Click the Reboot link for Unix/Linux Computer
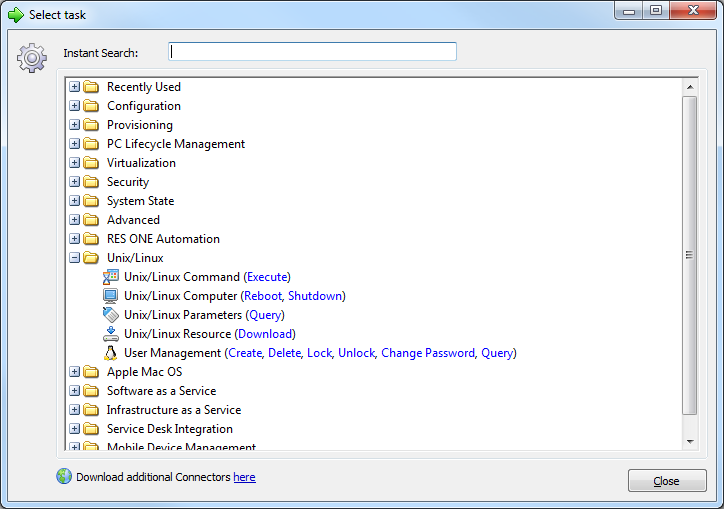The width and height of the screenshot is (724, 509). (263, 296)
